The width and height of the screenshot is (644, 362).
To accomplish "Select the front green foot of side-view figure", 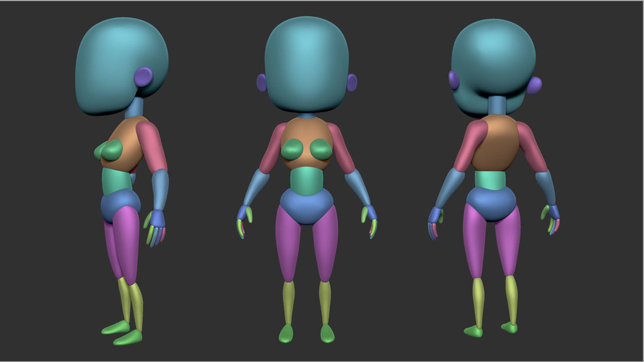I will point(128,338).
